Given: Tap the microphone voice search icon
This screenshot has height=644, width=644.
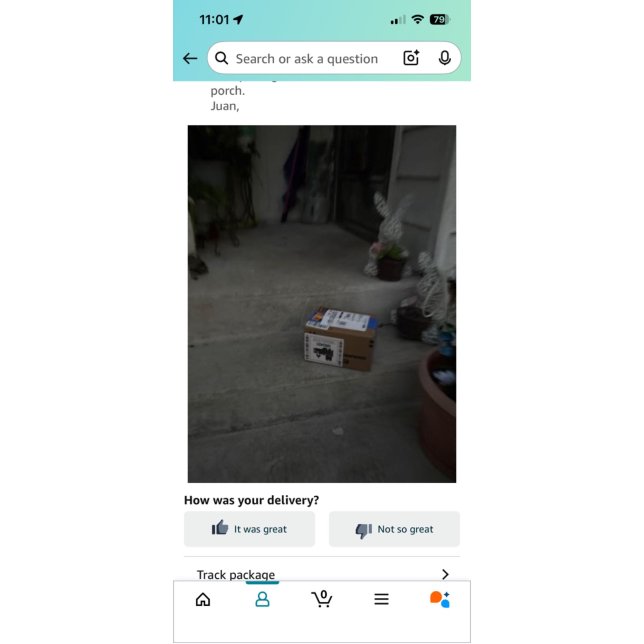Looking at the screenshot, I should 445,58.
